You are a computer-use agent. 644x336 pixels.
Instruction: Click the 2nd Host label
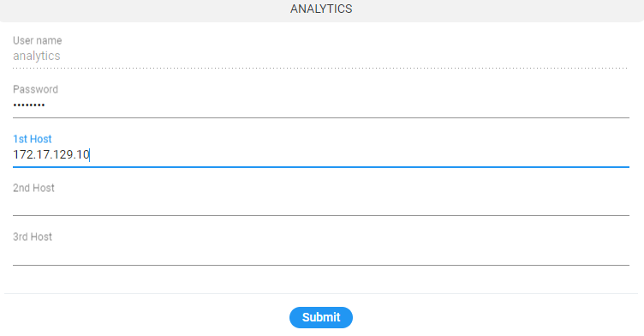33,188
